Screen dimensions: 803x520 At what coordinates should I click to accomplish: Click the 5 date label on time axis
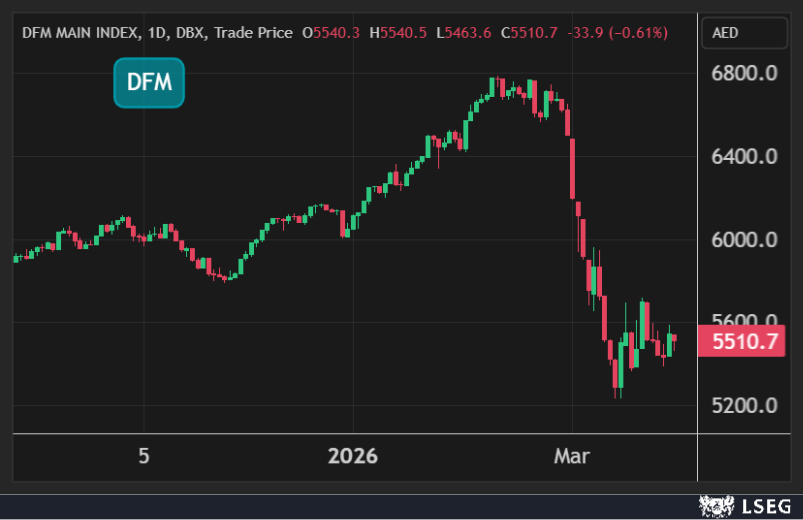[x=144, y=456]
